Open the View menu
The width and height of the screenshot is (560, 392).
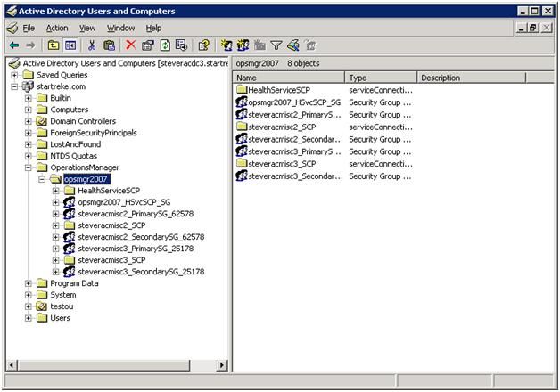click(87, 28)
